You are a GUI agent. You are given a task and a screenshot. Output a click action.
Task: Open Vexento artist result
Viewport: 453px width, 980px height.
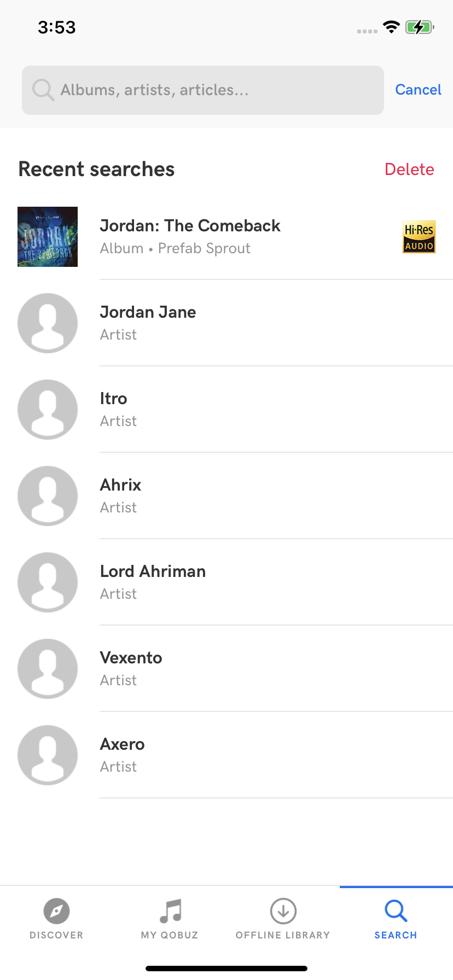(x=131, y=668)
